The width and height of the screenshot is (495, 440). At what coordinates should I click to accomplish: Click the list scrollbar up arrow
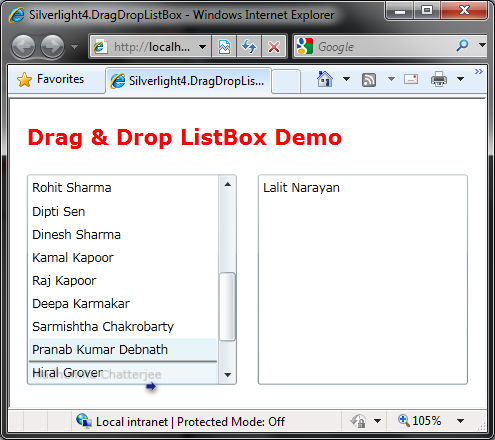(x=228, y=184)
